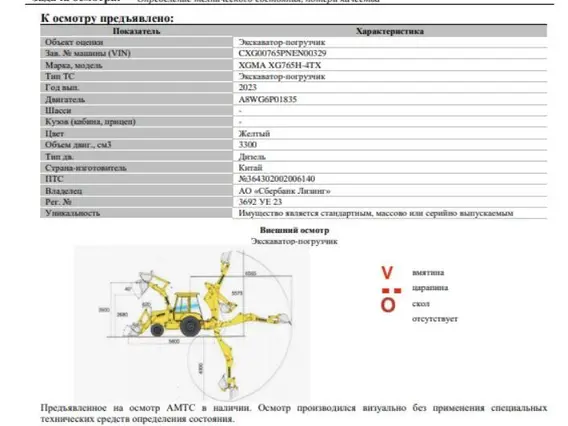Screen dimensions: 568x426
Task: Click the 'Год вып.' label
Action: [62, 87]
